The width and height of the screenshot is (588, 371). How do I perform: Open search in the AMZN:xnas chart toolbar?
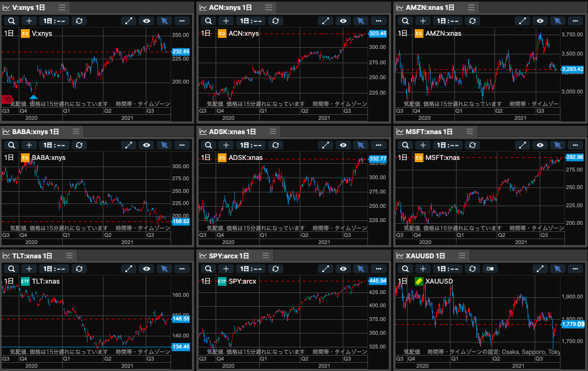[405, 21]
